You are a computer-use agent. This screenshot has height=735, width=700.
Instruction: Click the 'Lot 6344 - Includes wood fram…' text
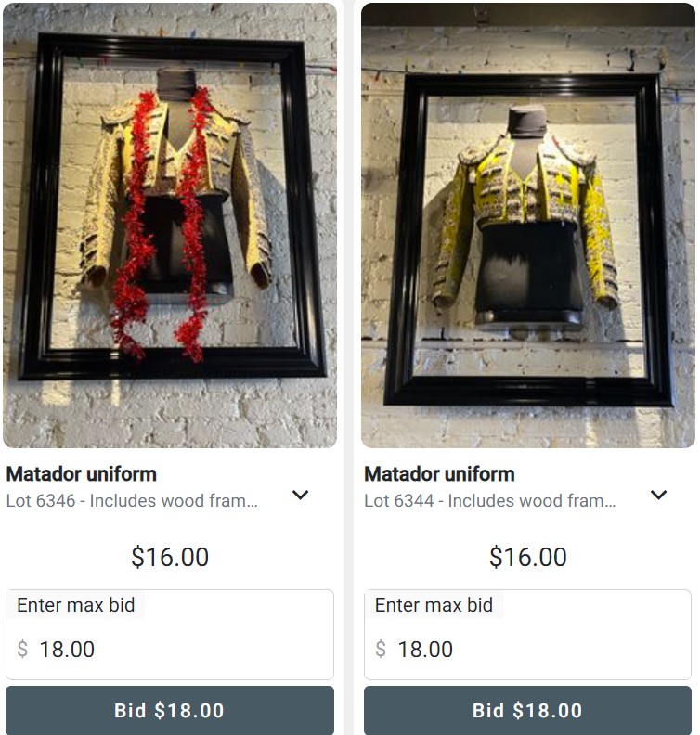click(x=490, y=500)
